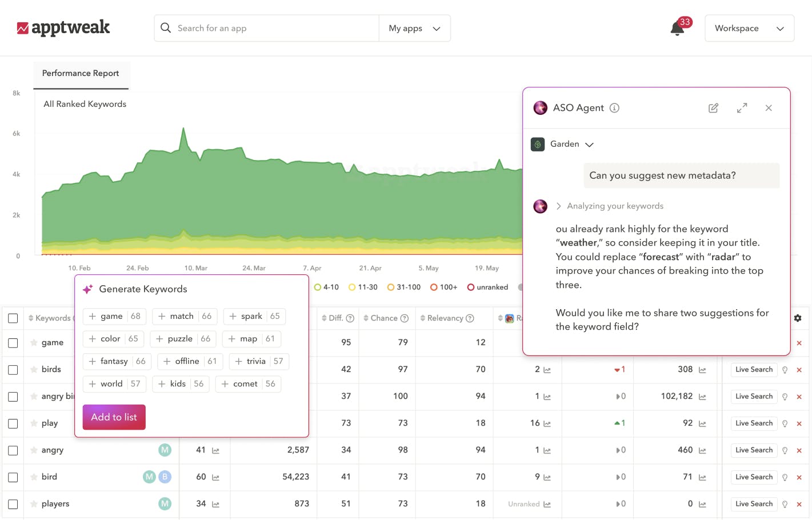The width and height of the screenshot is (812, 520).
Task: Toggle the select-all keywords checkbox
Action: tap(13, 318)
